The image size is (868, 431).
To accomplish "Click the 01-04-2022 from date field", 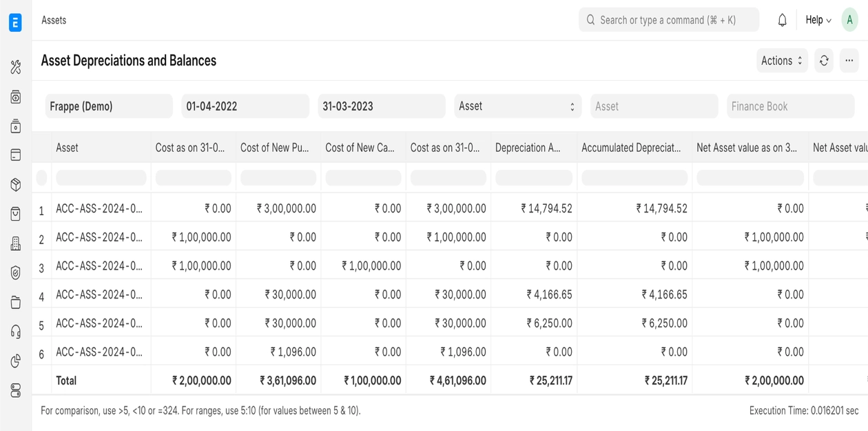I will pos(245,106).
